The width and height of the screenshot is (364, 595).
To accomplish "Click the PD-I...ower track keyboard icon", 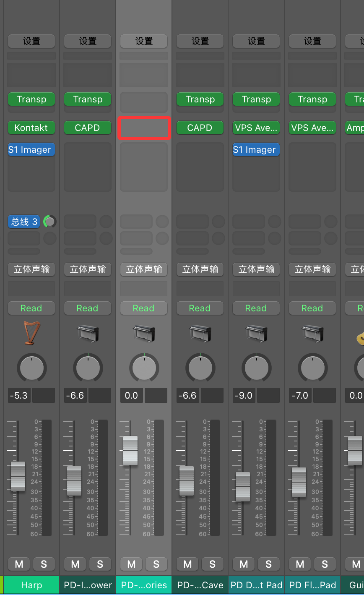I will 88,333.
